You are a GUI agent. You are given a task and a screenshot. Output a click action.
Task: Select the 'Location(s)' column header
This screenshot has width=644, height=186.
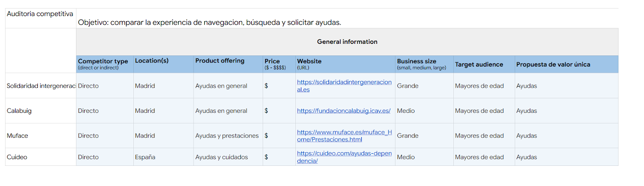click(164, 64)
